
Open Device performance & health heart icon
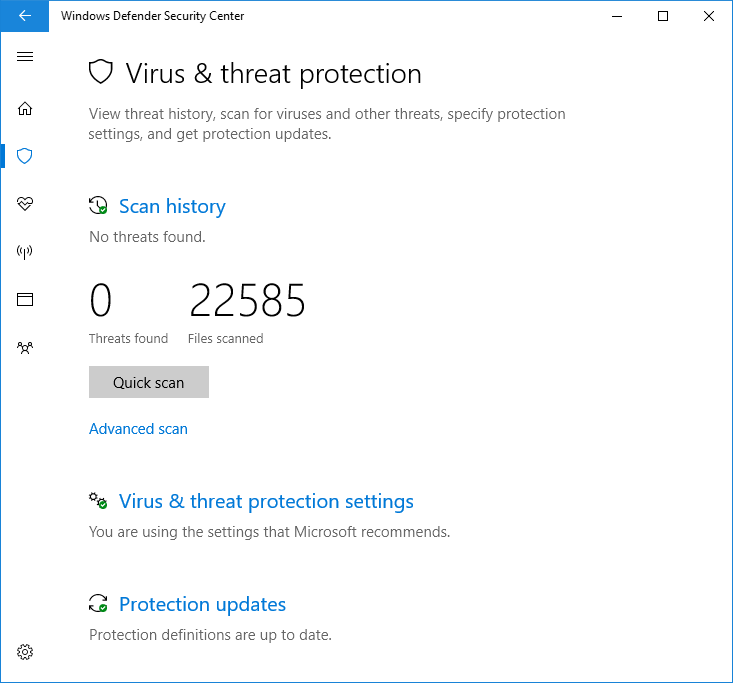click(25, 204)
